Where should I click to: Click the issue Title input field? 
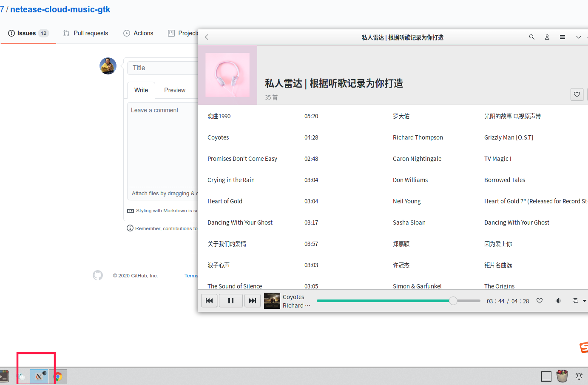pyautogui.click(x=162, y=68)
